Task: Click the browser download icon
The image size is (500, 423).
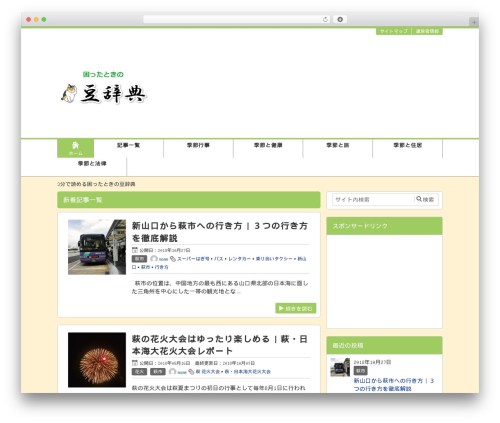Action: coord(340,19)
